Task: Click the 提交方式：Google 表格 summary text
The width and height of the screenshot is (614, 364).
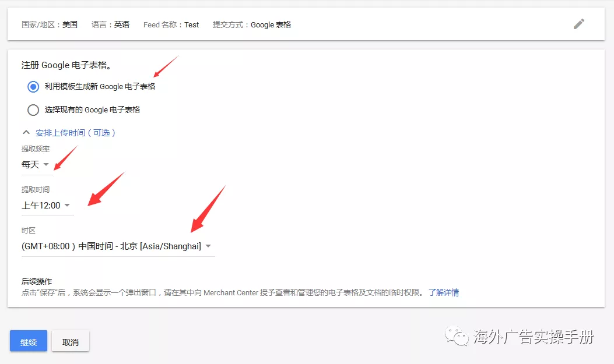Action: (251, 25)
